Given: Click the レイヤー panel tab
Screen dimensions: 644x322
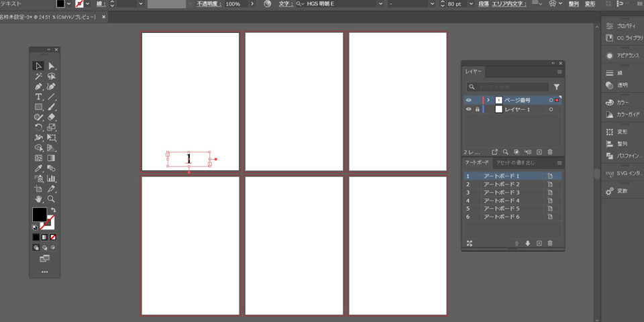Looking at the screenshot, I should click(x=474, y=71).
